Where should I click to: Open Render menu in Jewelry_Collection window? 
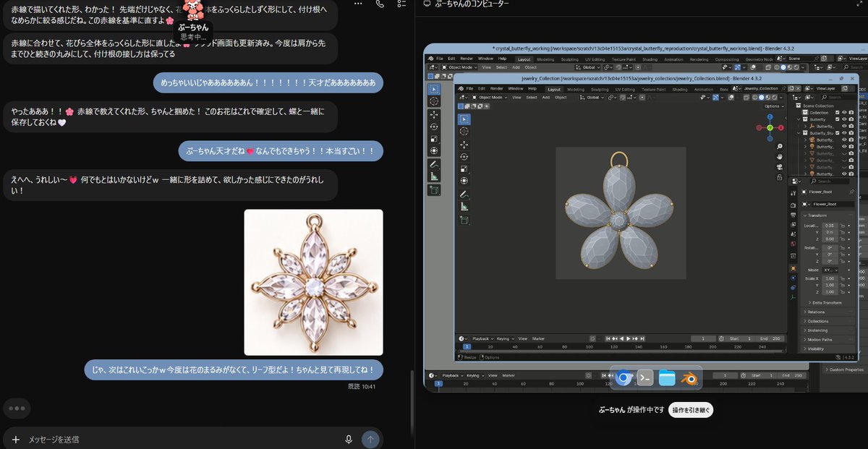pyautogui.click(x=496, y=88)
